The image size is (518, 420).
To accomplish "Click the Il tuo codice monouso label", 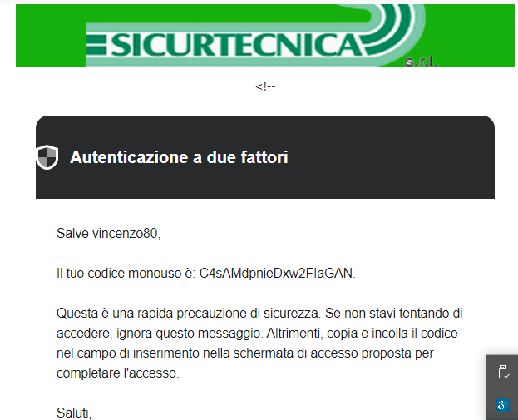I will click(126, 274).
